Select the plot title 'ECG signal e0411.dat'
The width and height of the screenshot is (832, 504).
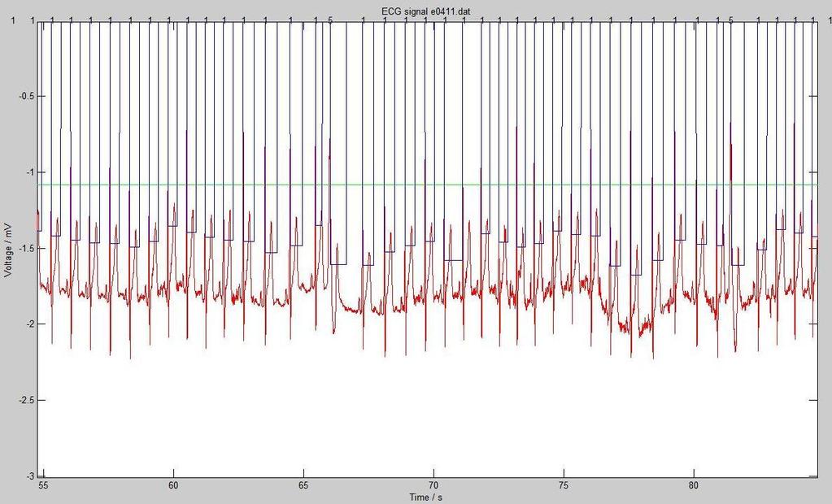(x=425, y=10)
